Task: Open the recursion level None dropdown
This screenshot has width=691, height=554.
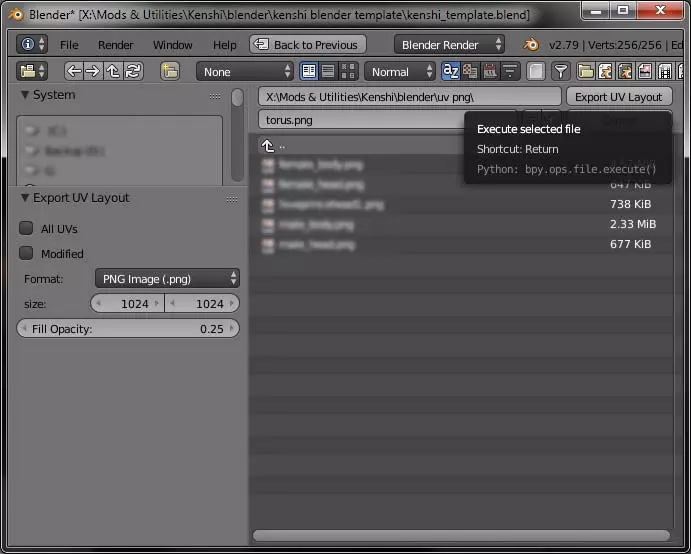Action: 245,71
